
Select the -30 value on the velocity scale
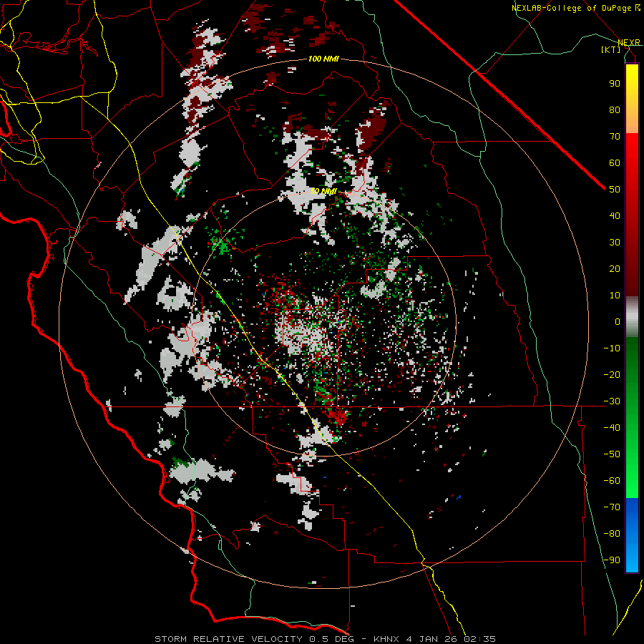(x=612, y=401)
